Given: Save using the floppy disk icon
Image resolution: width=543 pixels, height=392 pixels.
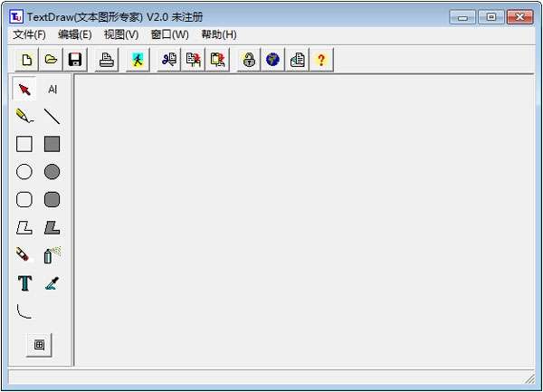Looking at the screenshot, I should tap(75, 60).
